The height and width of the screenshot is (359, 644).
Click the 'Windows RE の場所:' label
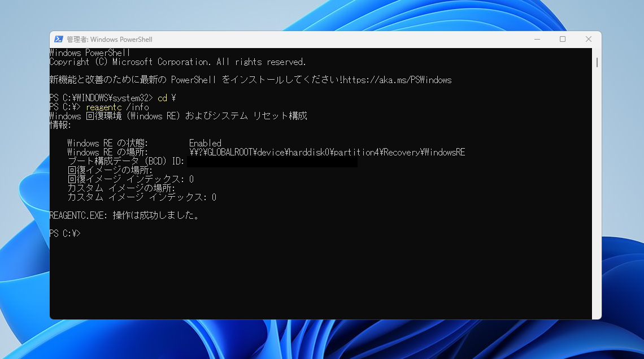107,152
